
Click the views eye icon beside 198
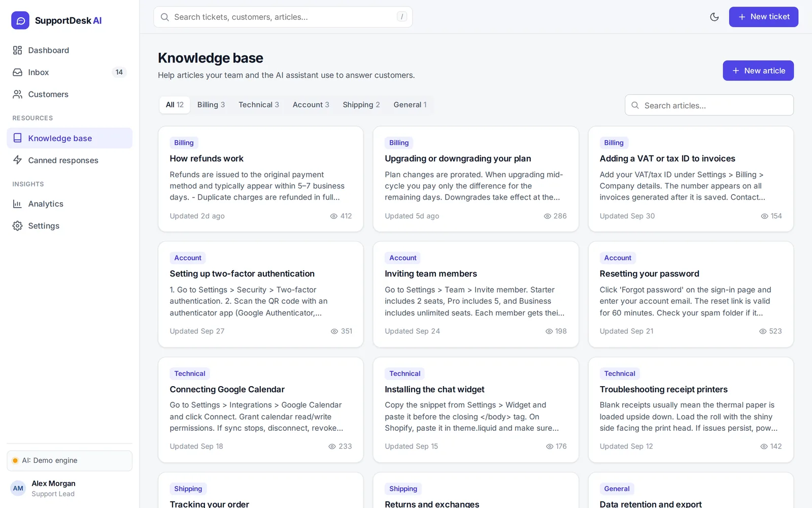coord(549,331)
